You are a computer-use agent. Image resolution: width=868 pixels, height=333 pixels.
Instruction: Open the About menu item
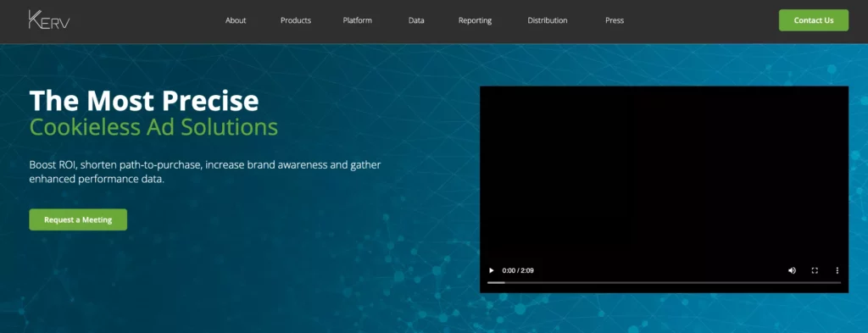point(236,20)
